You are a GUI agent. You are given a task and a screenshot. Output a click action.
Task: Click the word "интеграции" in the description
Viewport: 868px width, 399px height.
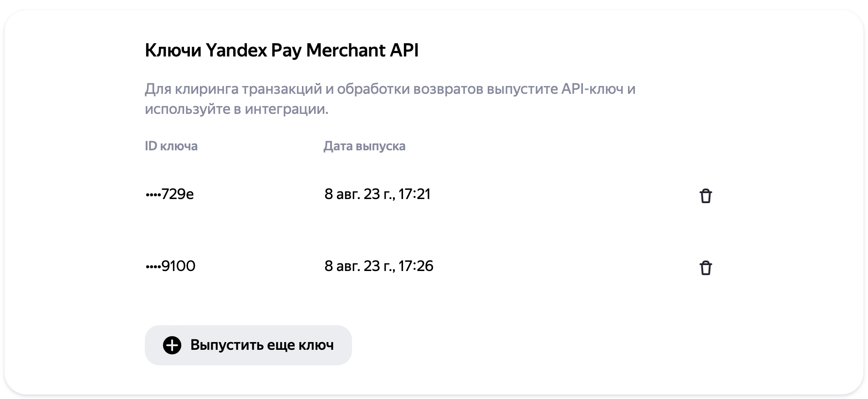[x=286, y=109]
